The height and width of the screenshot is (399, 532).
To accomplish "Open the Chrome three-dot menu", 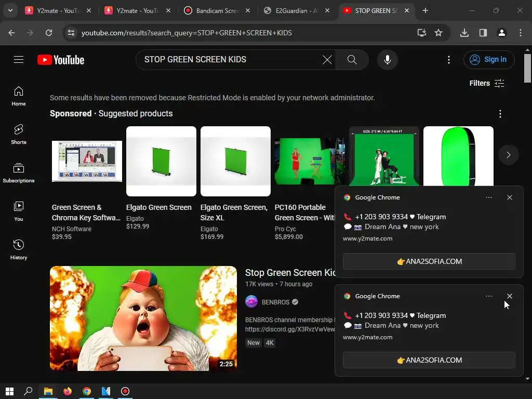I will click(x=521, y=33).
